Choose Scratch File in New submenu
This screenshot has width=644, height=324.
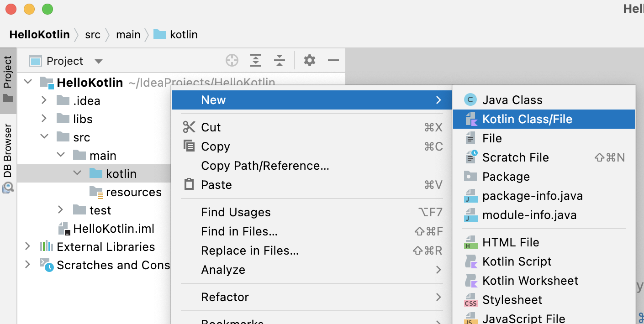click(544, 157)
